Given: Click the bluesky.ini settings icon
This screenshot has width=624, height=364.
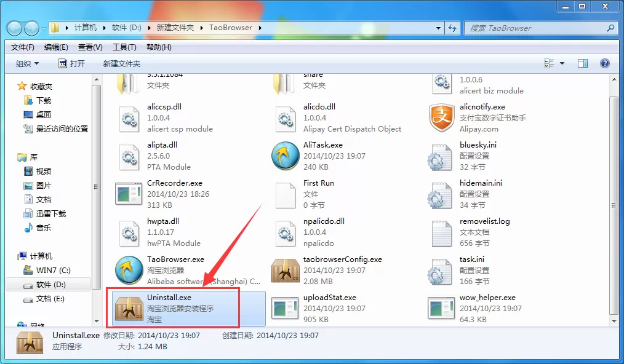Looking at the screenshot, I should pos(440,157).
